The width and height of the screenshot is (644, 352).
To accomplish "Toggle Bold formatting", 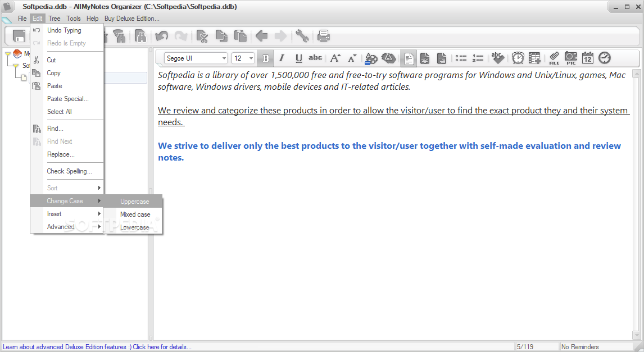I will (266, 58).
